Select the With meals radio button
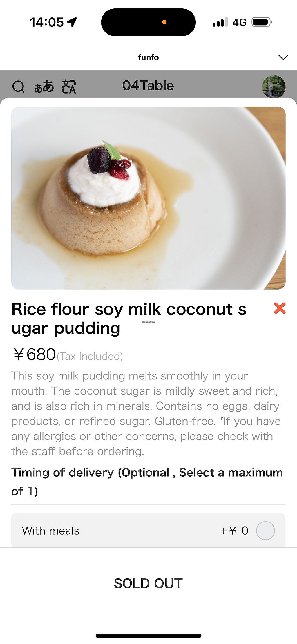Viewport: 297px width, 644px height. (x=265, y=531)
